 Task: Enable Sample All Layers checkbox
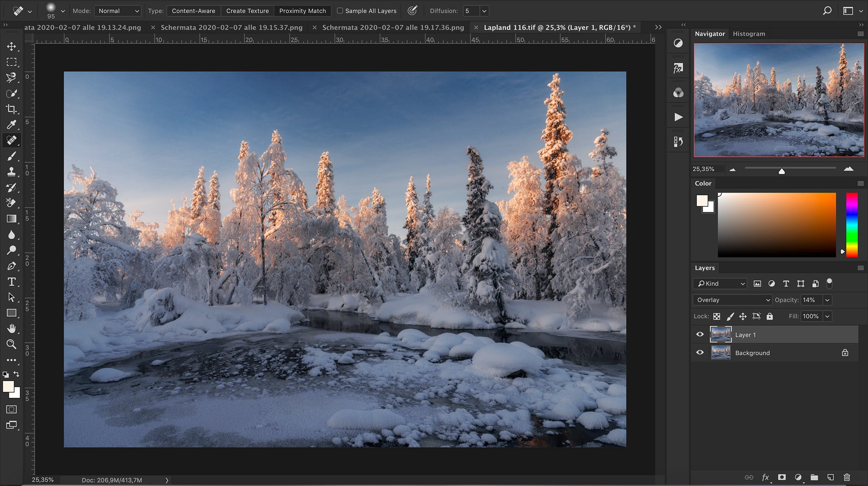click(x=340, y=11)
